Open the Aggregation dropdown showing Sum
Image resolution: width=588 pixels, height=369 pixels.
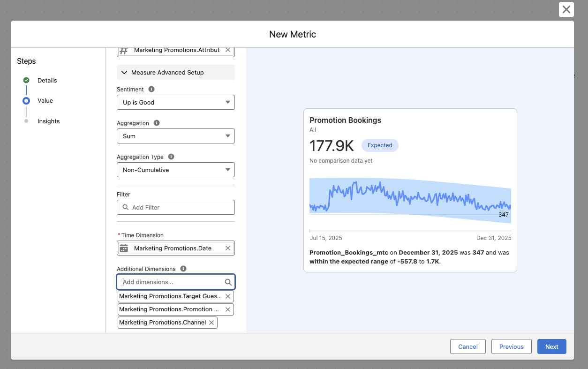click(x=175, y=136)
